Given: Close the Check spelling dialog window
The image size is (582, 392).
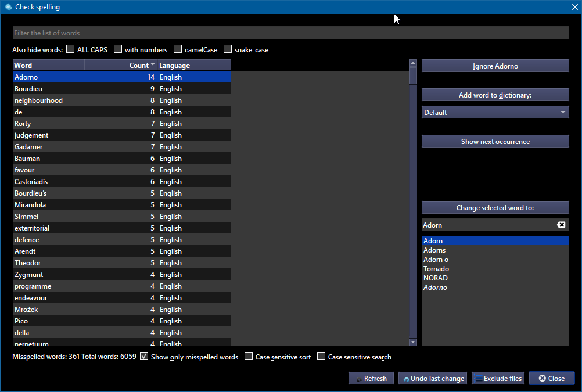Looking at the screenshot, I should click(574, 7).
